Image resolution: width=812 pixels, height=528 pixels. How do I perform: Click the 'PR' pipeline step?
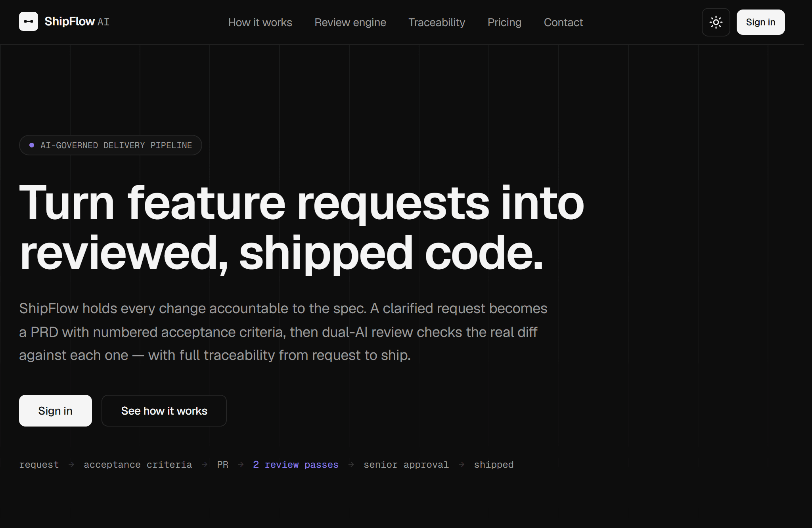click(222, 465)
